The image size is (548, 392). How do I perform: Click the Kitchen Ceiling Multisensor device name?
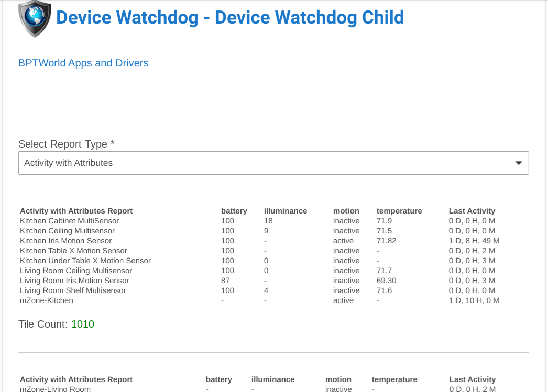click(x=67, y=231)
